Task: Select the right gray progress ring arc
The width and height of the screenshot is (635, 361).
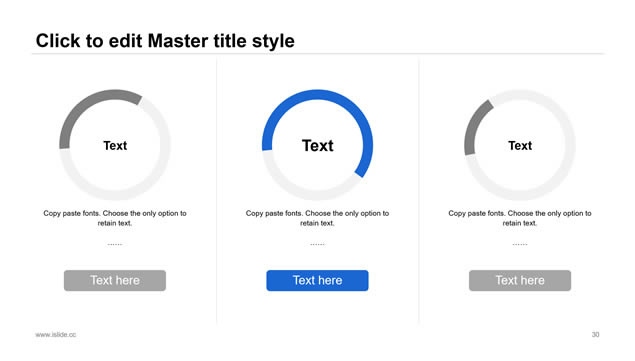Action: pos(474,126)
